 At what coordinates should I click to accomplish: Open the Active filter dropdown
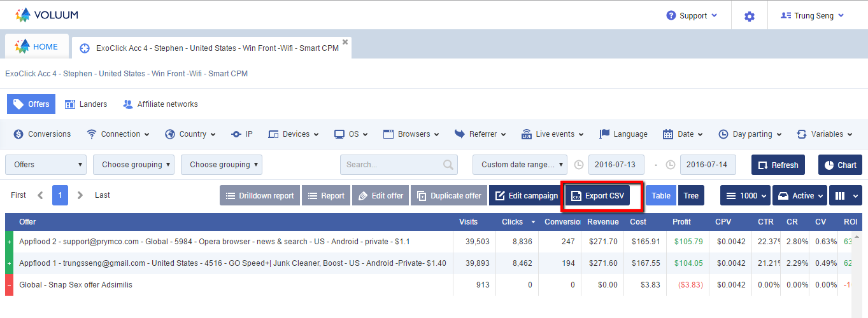800,195
